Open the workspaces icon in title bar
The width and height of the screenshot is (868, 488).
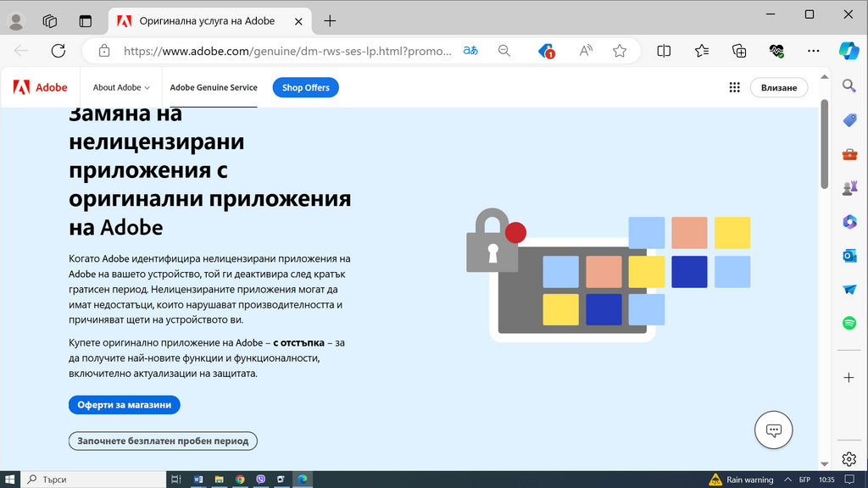click(x=50, y=21)
